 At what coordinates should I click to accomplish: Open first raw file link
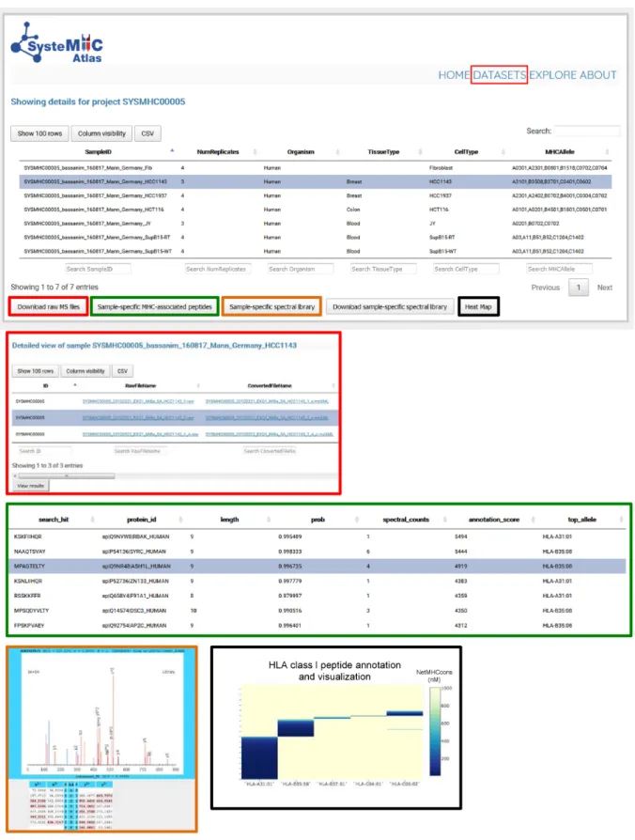coord(138,401)
